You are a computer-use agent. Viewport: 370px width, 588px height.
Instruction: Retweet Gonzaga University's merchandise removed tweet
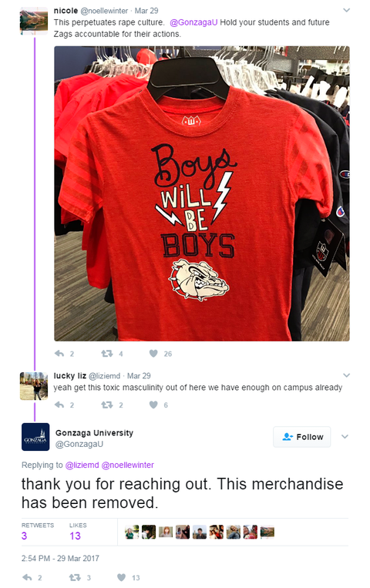75,577
